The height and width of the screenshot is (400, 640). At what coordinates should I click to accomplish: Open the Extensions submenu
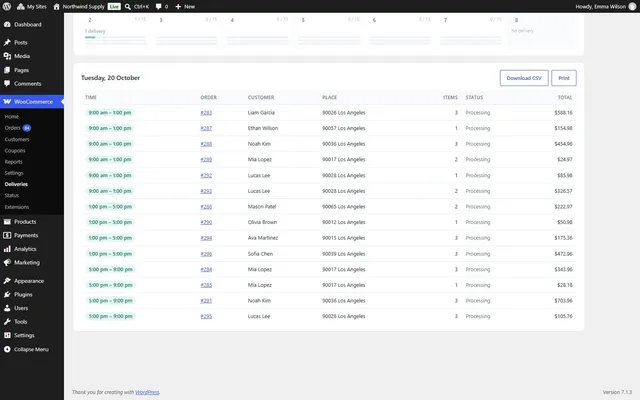point(17,207)
